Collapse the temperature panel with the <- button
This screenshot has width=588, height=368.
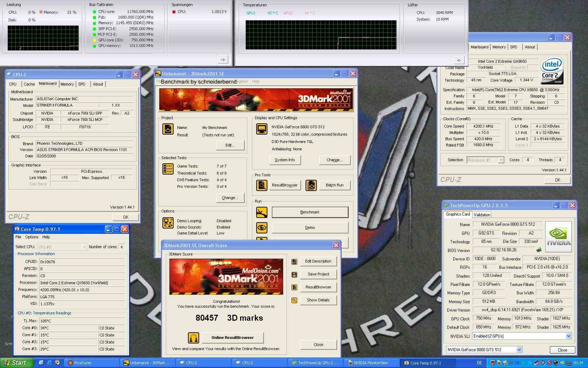tap(459, 60)
